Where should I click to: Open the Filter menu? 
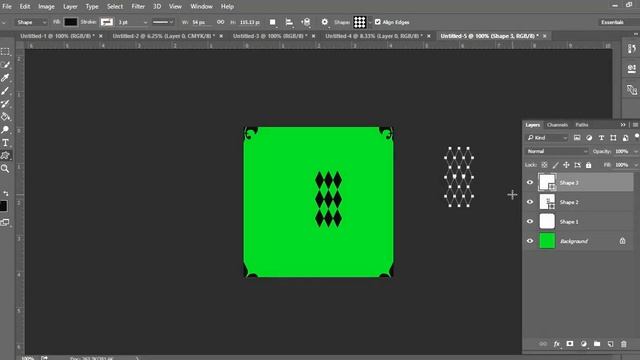point(138,7)
